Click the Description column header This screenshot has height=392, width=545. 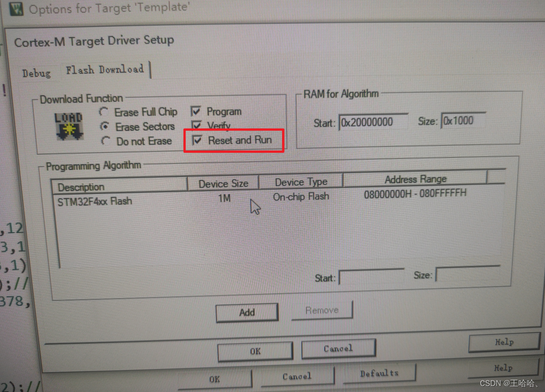point(119,187)
